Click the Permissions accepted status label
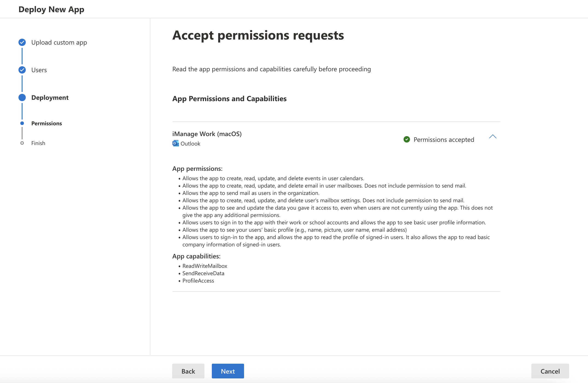The width and height of the screenshot is (588, 383). (444, 140)
